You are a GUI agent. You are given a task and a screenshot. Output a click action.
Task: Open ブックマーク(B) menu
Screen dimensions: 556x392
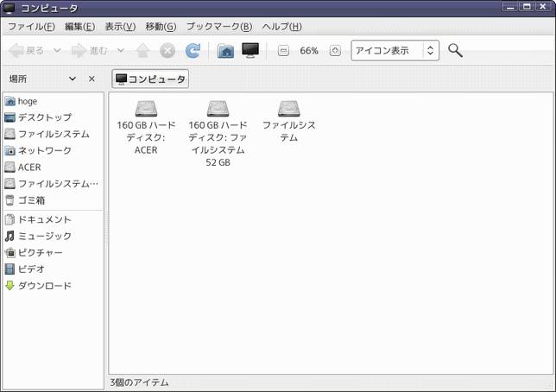[x=219, y=27]
